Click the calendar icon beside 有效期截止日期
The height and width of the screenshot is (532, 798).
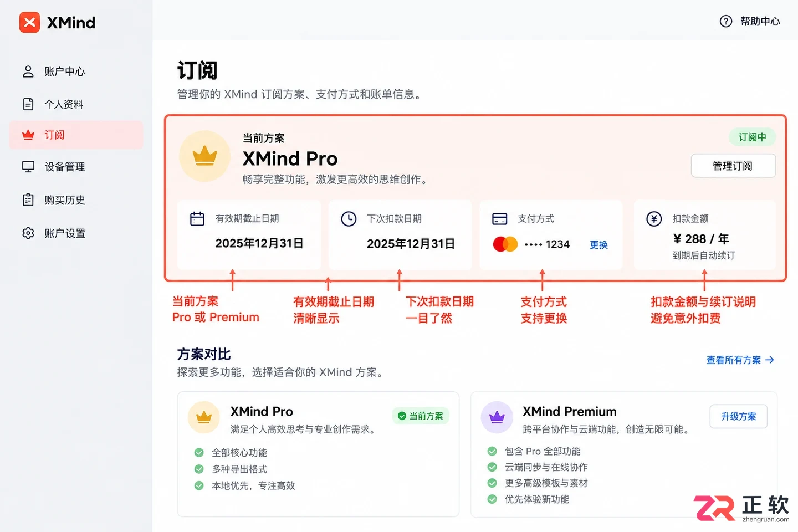(197, 219)
